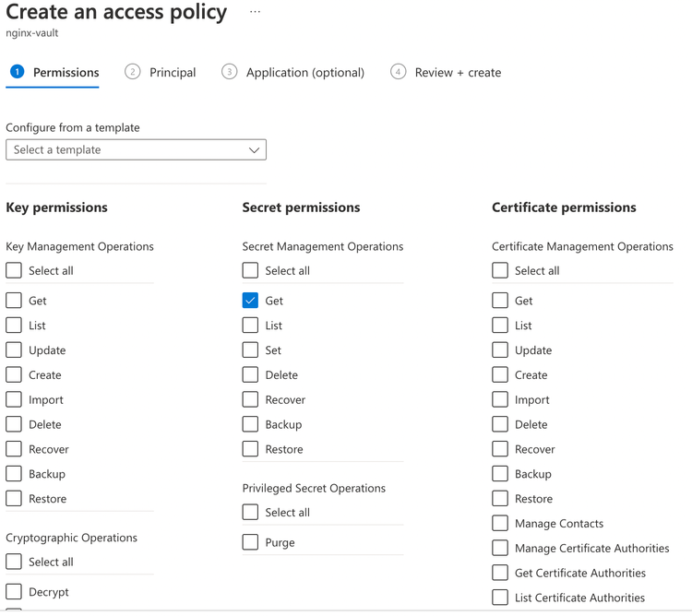Uncheck the Get secret permission
Image resolution: width=692 pixels, height=616 pixels.
[250, 301]
